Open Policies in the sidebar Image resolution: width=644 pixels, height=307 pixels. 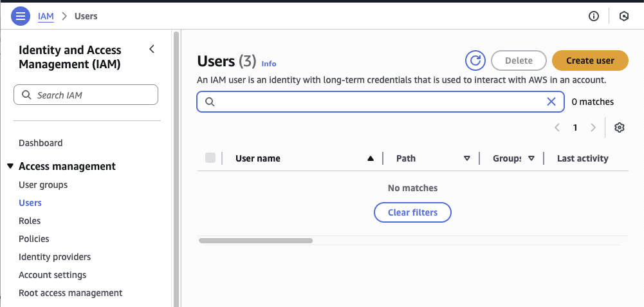tap(34, 239)
